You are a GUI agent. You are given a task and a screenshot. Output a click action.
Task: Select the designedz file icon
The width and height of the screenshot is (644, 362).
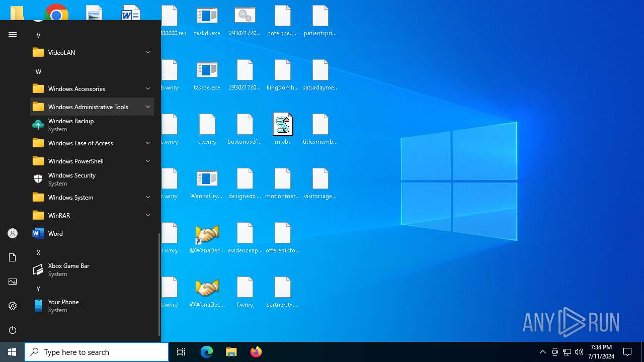pyautogui.click(x=245, y=184)
